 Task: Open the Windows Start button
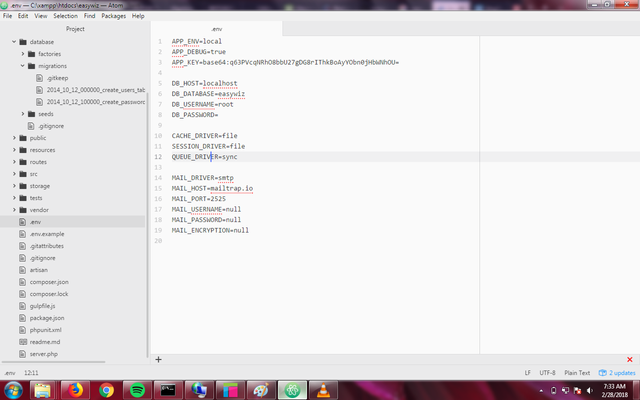click(13, 390)
